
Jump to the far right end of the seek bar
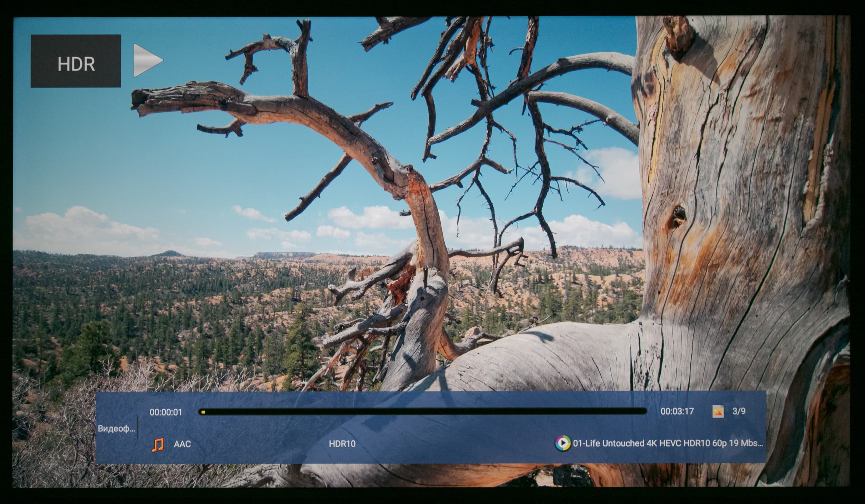[x=644, y=411]
